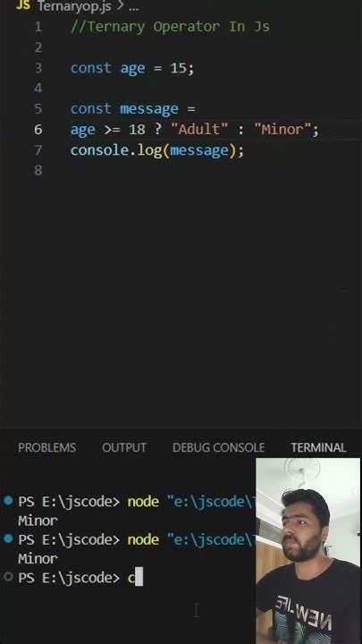Viewport: 362px width, 644px height.
Task: Switch to the PROBLEMS panel tab
Action: [46, 447]
